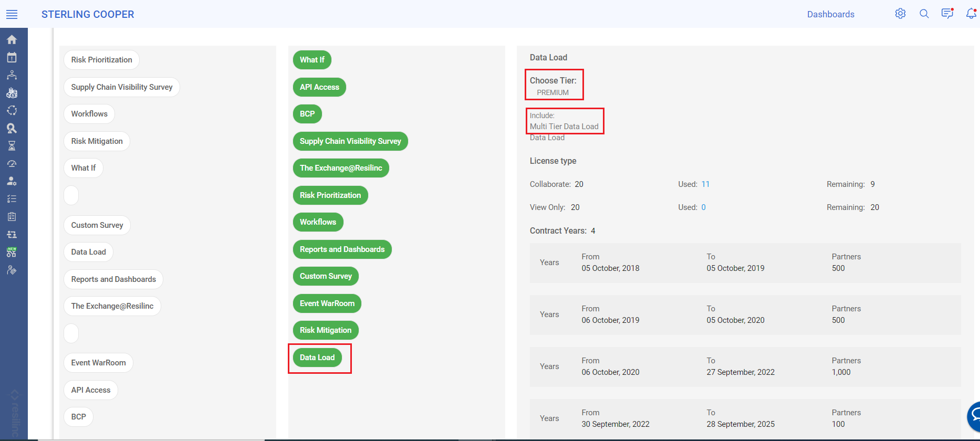Open the workflow arrows icon in sidebar
Screen dimensions: 980x441
[x=12, y=234]
